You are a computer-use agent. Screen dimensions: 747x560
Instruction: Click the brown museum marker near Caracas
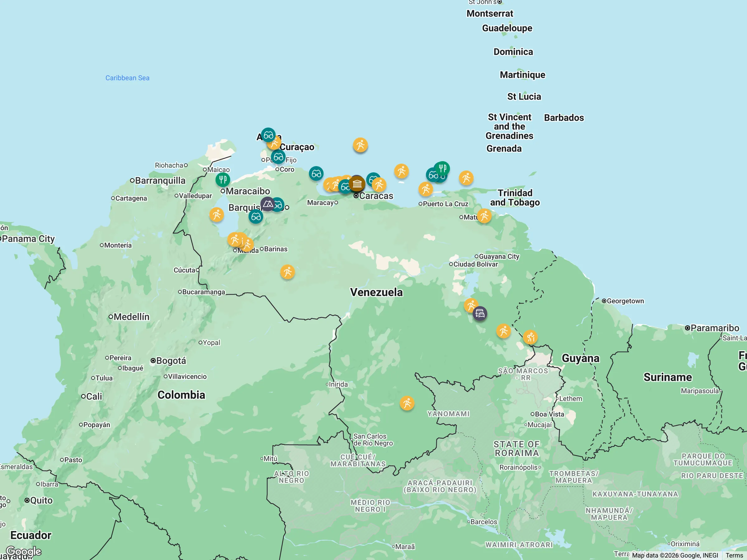pyautogui.click(x=357, y=184)
